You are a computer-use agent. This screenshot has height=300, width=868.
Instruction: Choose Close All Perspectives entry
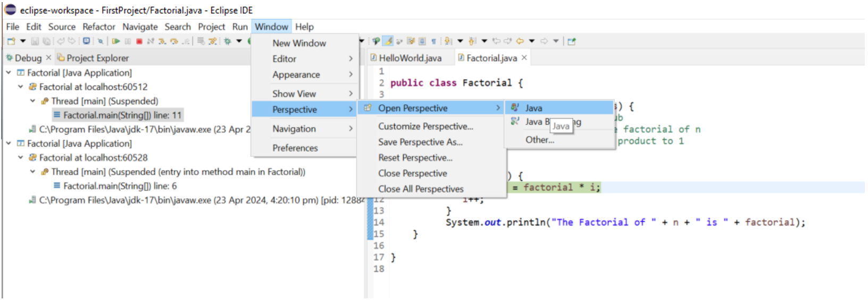click(x=431, y=189)
